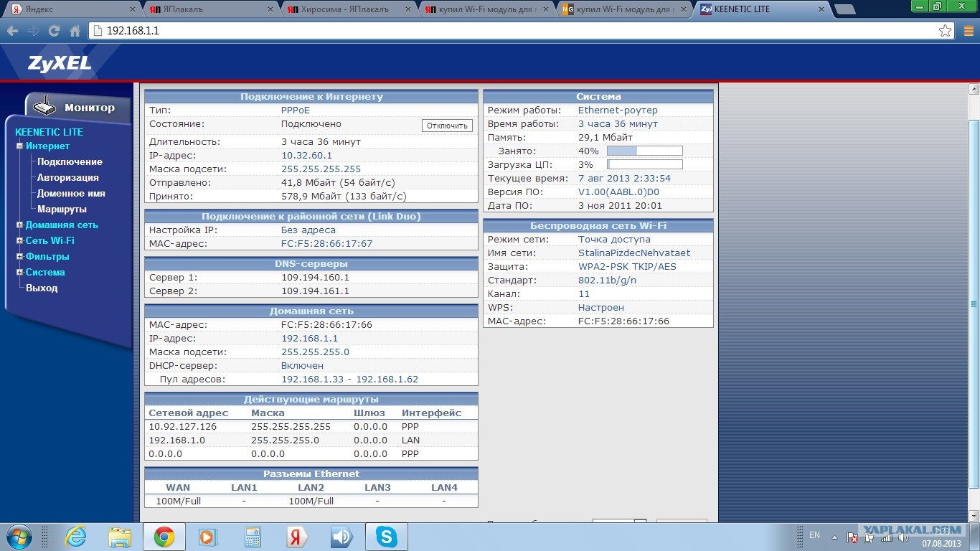Open Авторизация in the sidebar
This screenshot has width=980, height=551.
pyautogui.click(x=68, y=177)
